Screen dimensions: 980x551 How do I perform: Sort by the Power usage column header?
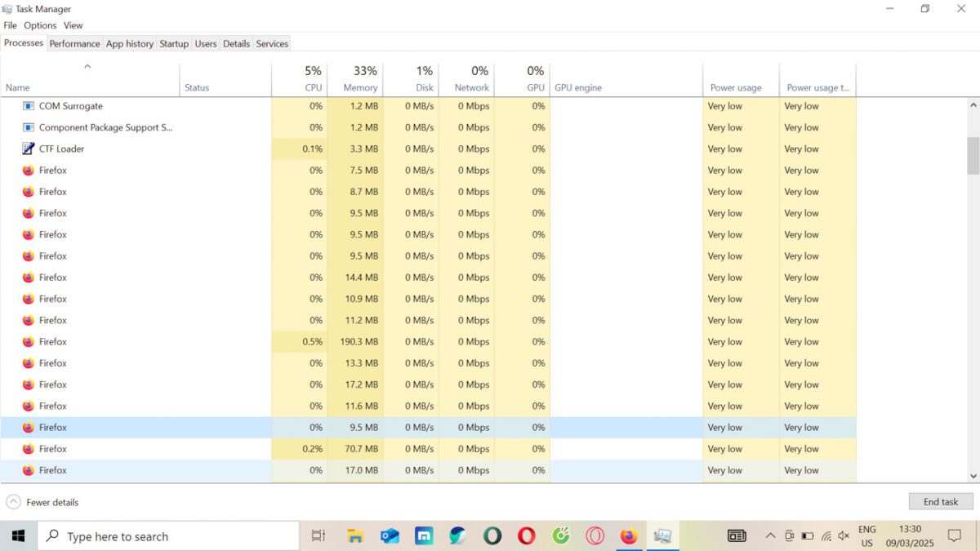(742, 79)
